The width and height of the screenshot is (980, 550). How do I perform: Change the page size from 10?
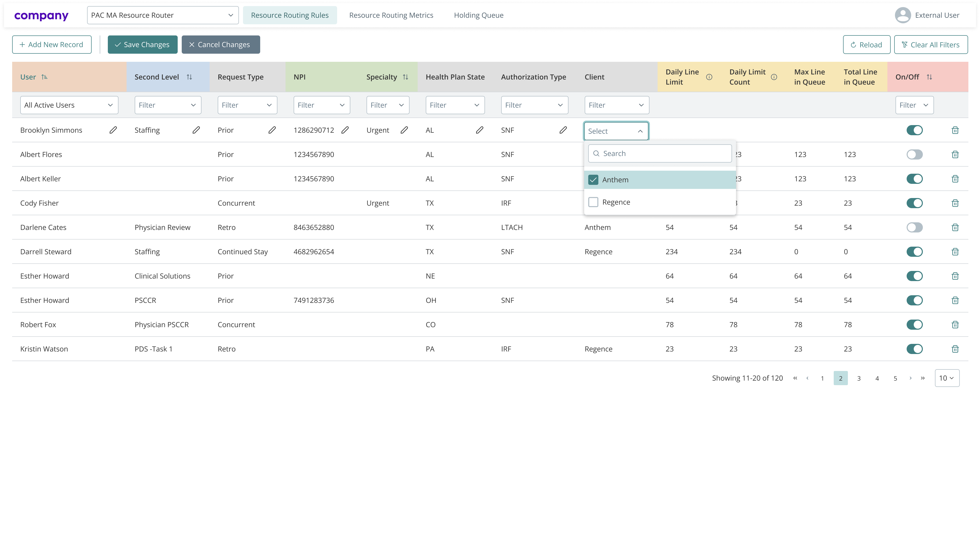coord(947,378)
